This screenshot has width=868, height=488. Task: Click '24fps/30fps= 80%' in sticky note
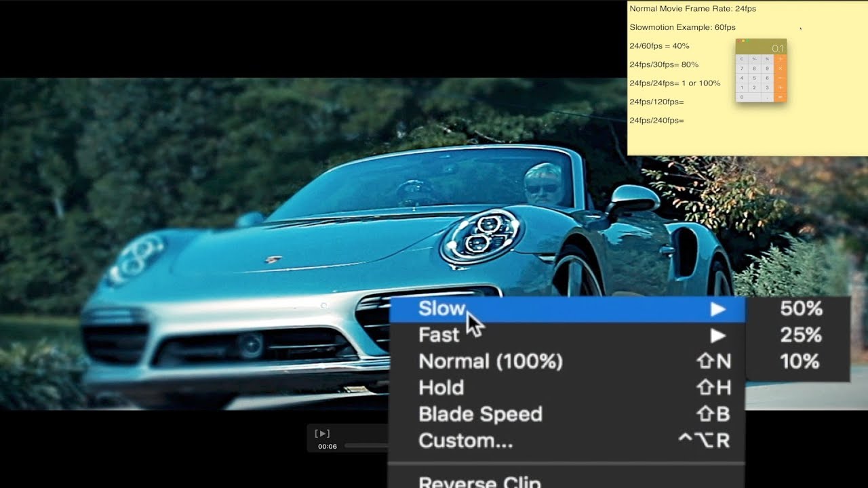(x=664, y=64)
